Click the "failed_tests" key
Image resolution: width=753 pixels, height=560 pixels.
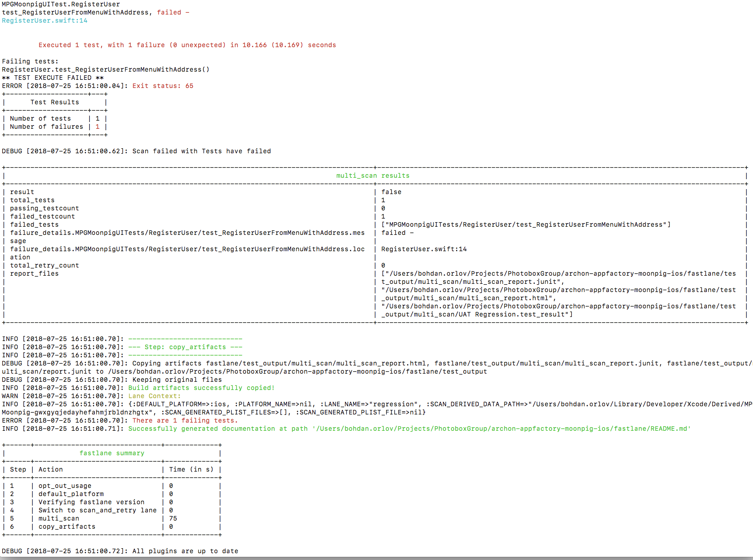pyautogui.click(x=34, y=224)
